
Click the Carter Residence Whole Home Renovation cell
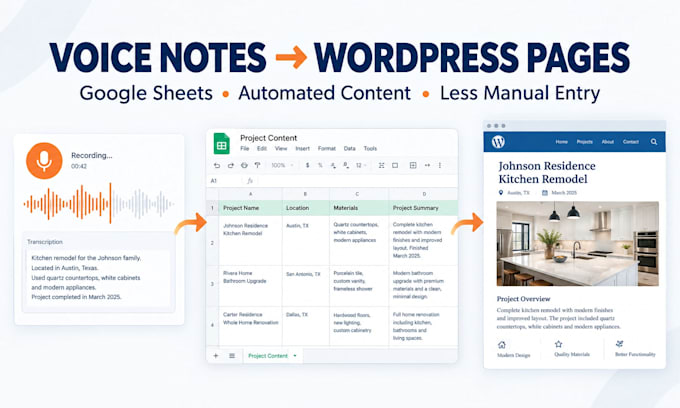coord(250,326)
